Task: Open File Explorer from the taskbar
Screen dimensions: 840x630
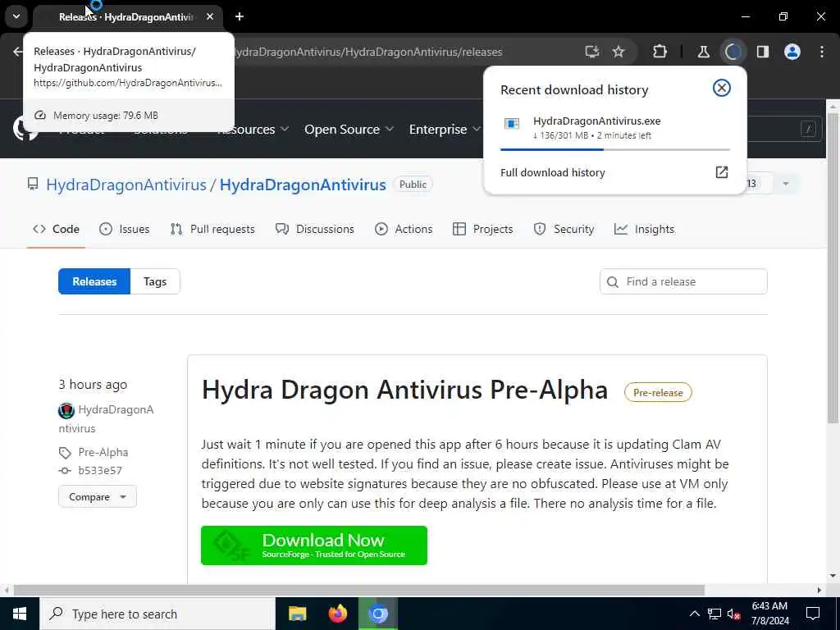Action: click(297, 614)
